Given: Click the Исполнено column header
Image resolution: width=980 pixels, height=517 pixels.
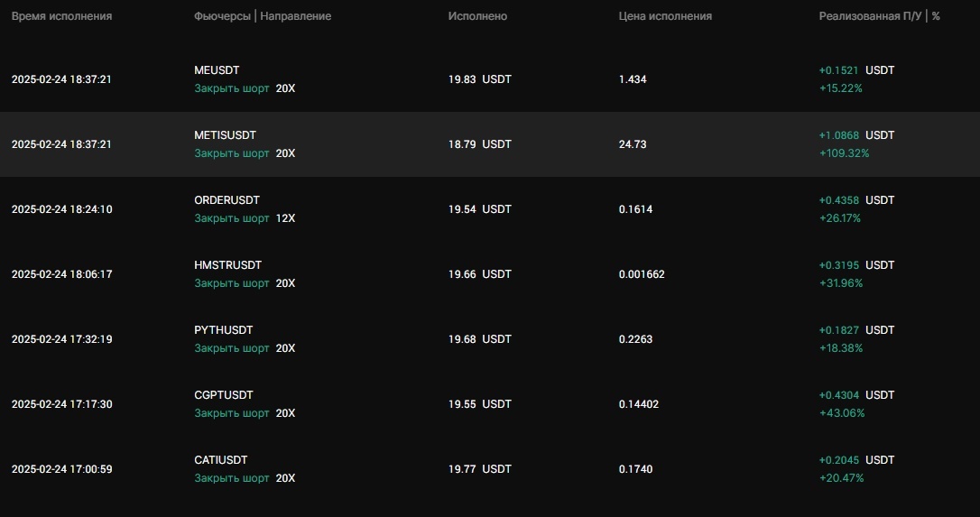Looking at the screenshot, I should pyautogui.click(x=477, y=16).
